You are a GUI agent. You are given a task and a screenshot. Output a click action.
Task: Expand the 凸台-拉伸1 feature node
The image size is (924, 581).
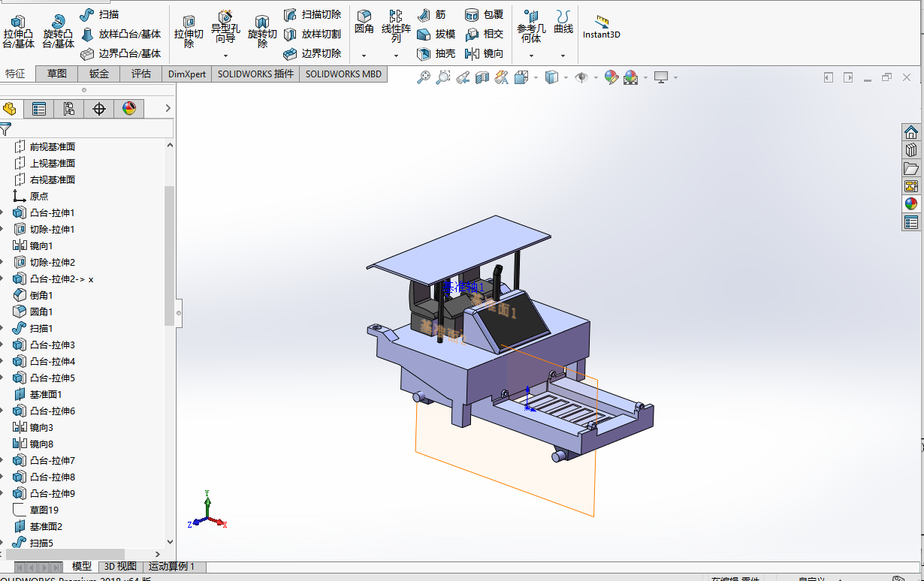pos(2,212)
